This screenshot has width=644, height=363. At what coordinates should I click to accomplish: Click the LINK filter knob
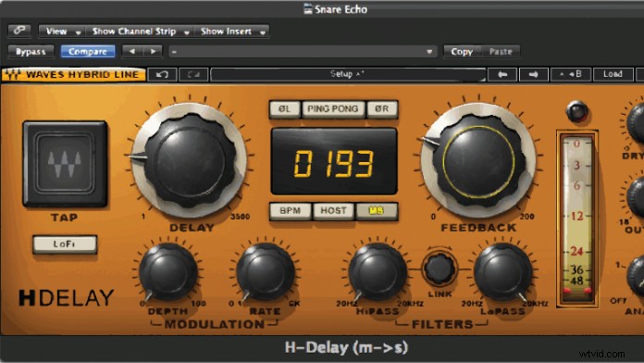[440, 269]
